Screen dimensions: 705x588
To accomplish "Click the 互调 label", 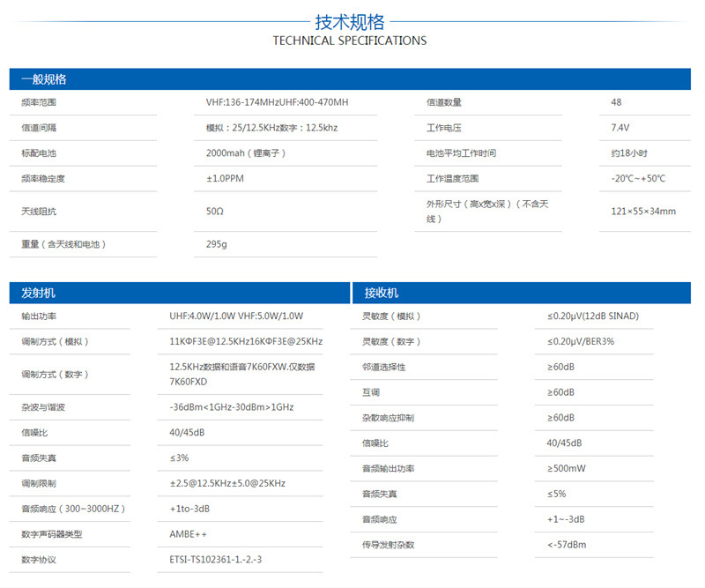I will point(370,393).
